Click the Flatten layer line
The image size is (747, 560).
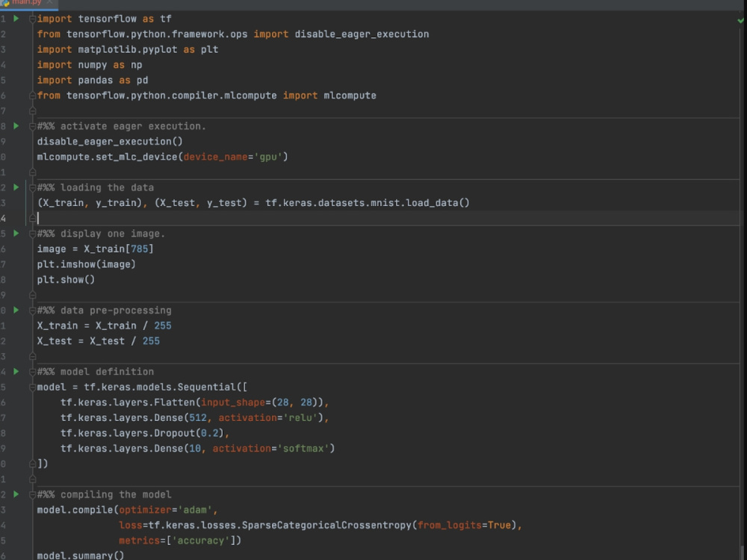pyautogui.click(x=194, y=402)
